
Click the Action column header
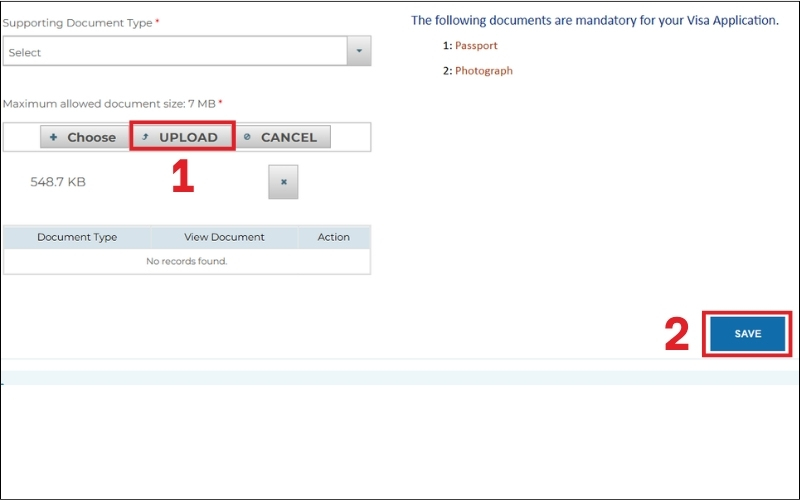[333, 237]
